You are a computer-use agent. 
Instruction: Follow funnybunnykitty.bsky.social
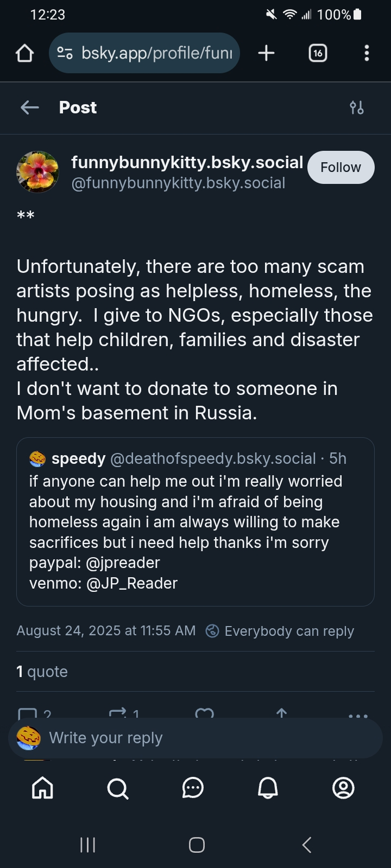point(340,167)
